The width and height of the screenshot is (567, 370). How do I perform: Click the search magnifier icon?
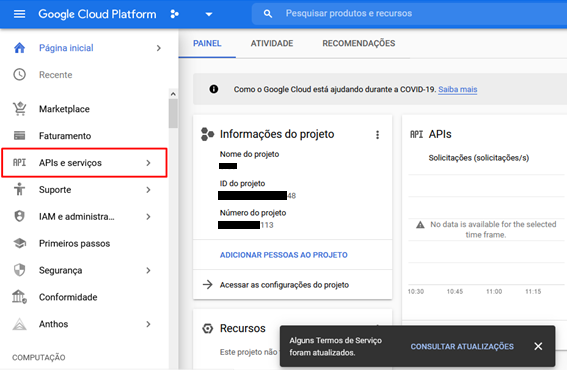(x=268, y=14)
